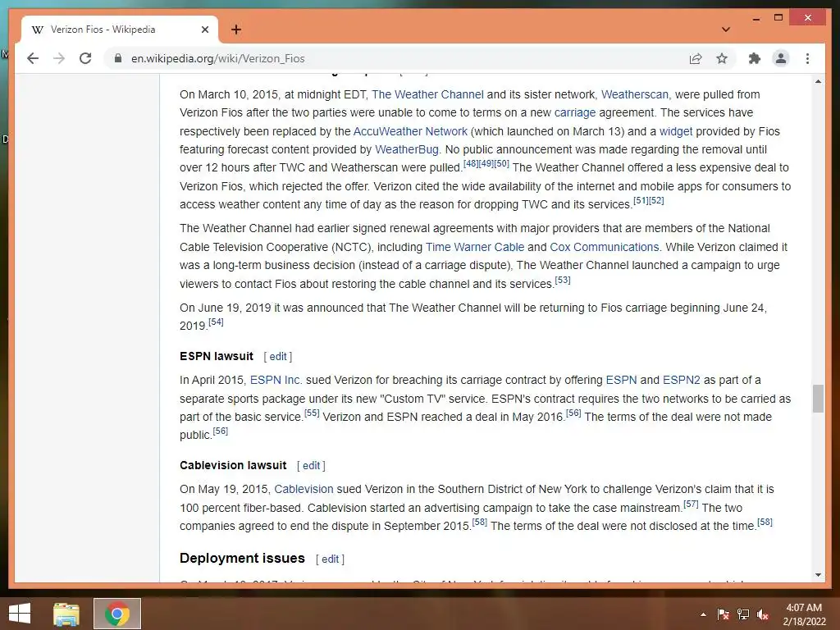The height and width of the screenshot is (630, 840).
Task: Edit the Deployment issues section
Action: [330, 559]
